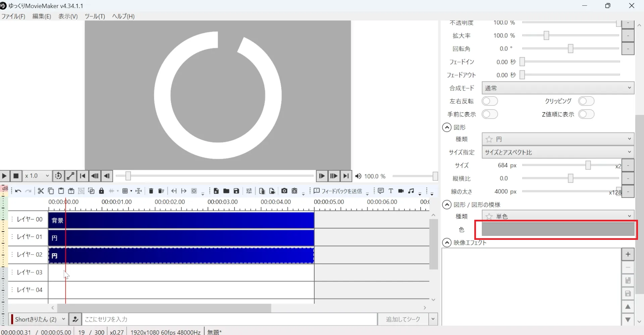Add a video effect with plus button
The height and width of the screenshot is (335, 644).
click(628, 254)
